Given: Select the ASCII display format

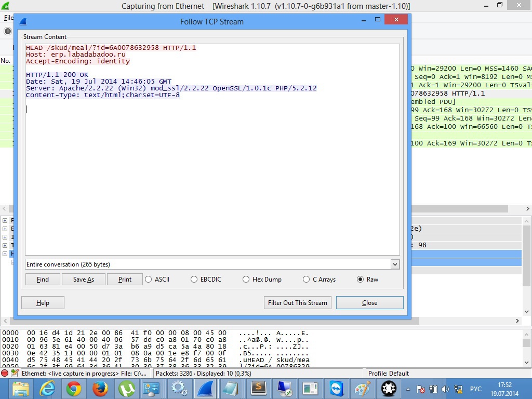Looking at the screenshot, I should [x=149, y=280].
